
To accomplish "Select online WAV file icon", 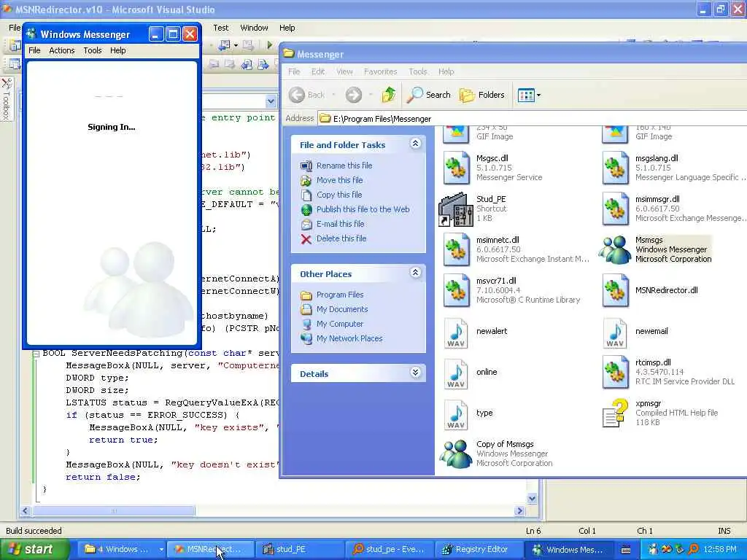I will pos(456,373).
